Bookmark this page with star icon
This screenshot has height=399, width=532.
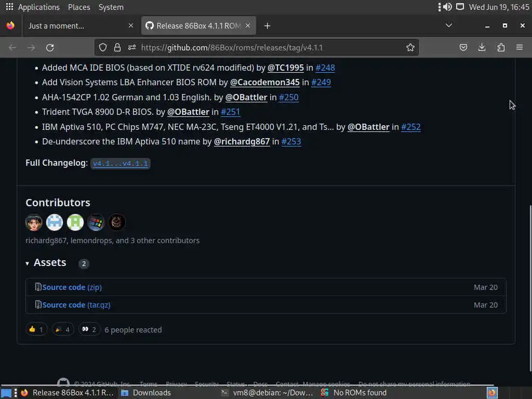[x=410, y=47]
